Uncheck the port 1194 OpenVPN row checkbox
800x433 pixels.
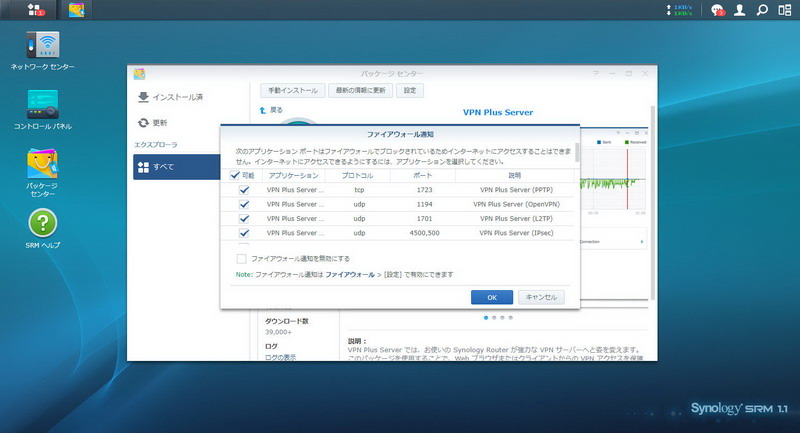tap(244, 204)
